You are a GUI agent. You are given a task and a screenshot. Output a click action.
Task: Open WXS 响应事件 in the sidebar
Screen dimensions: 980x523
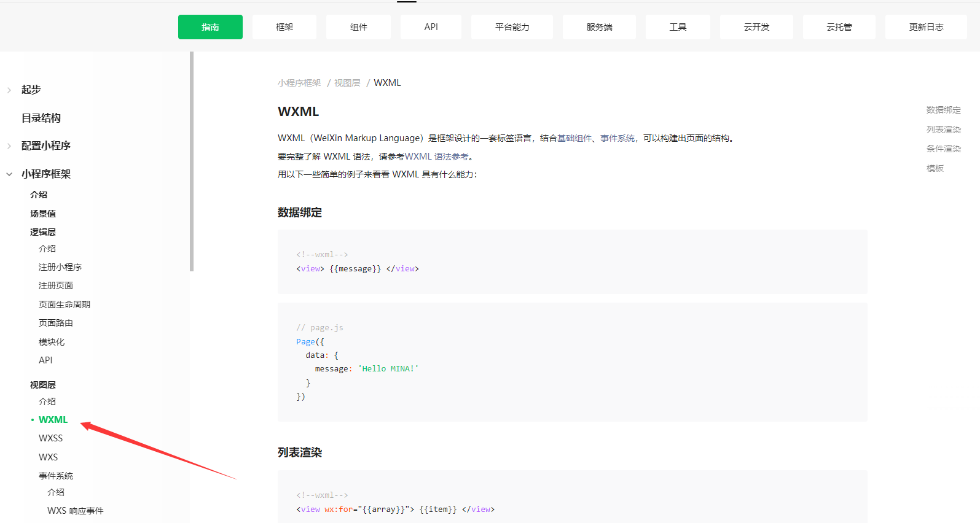pyautogui.click(x=76, y=511)
